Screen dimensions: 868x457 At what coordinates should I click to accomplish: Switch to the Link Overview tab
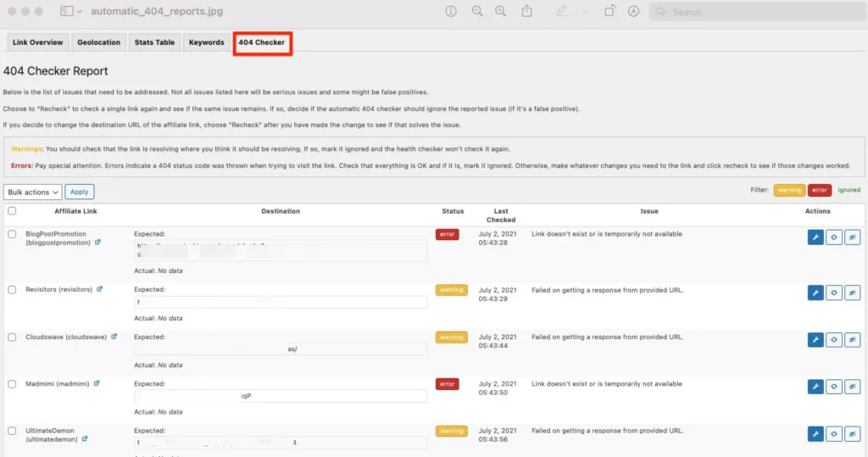click(x=38, y=42)
